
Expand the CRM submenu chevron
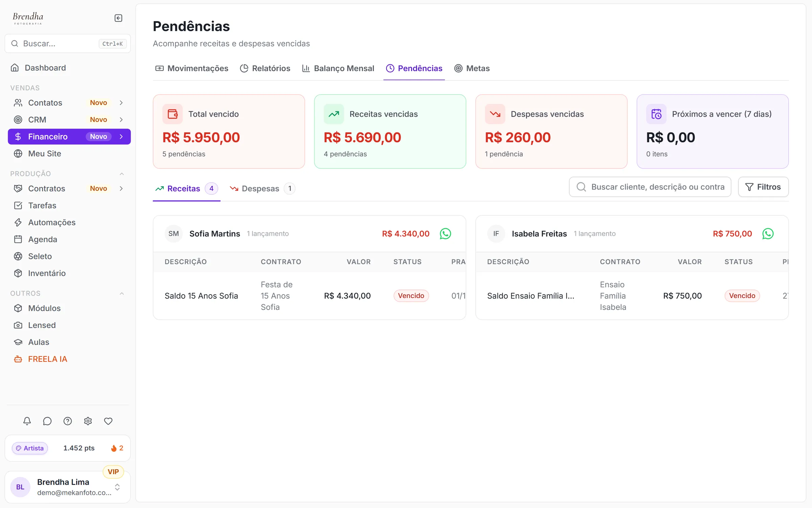pyautogui.click(x=121, y=120)
